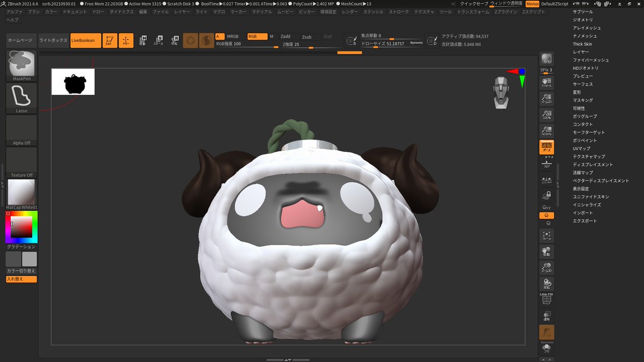Select the MaskPen brush thumbnail

tap(21, 66)
